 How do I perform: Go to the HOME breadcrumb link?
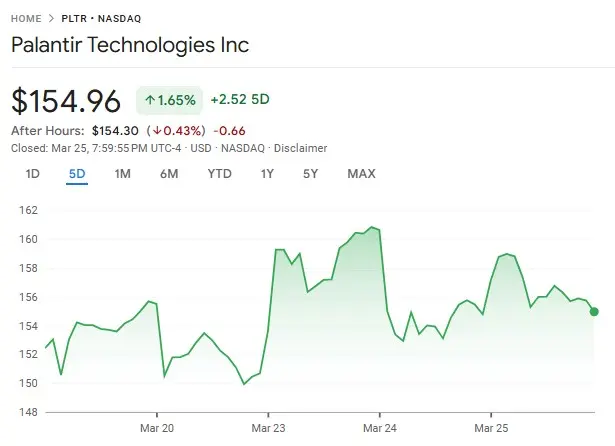pyautogui.click(x=26, y=19)
